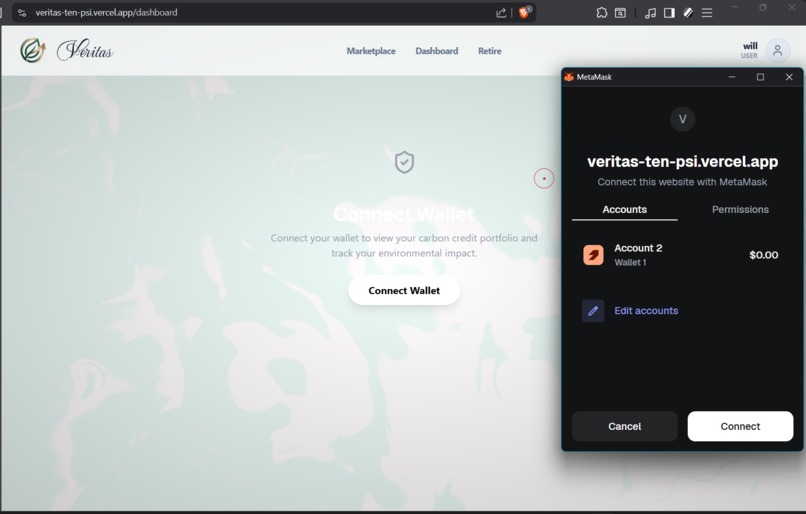Cancel the MetaMask connection request
This screenshot has height=514, width=806.
pos(625,426)
